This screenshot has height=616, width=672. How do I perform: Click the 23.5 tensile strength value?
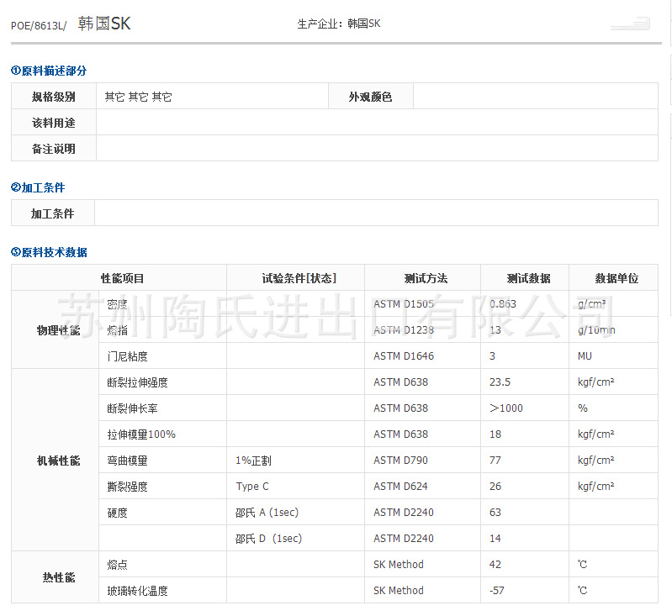point(500,382)
